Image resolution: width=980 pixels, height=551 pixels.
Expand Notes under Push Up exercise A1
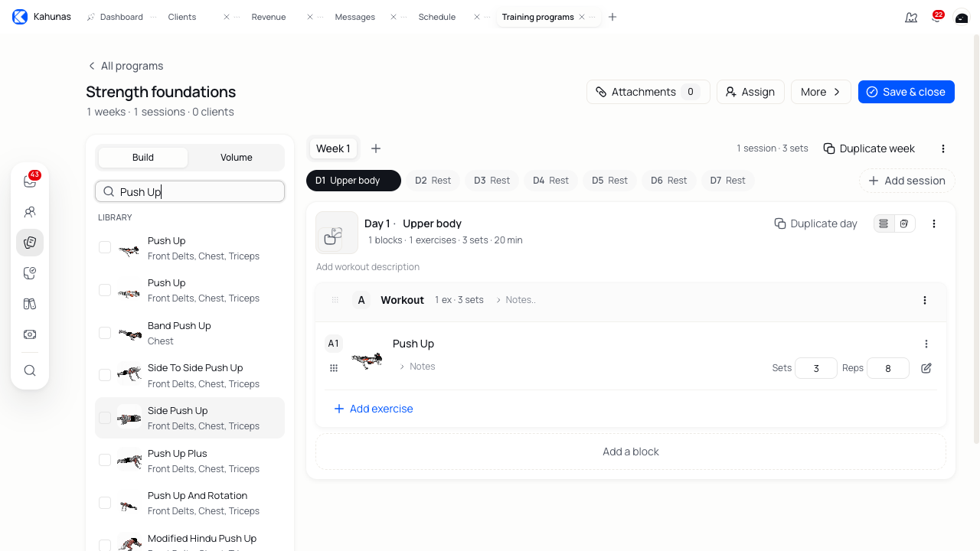pos(417,367)
